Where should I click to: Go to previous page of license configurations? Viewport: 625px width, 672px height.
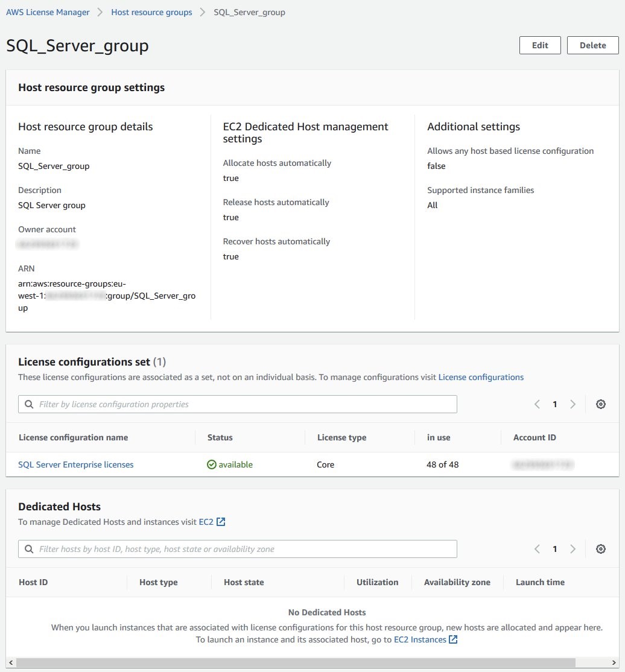click(x=537, y=404)
